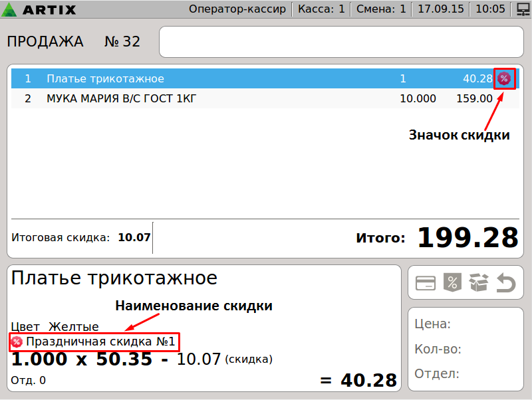Click the Касса: 1 indicator
532x400 pixels.
(321, 9)
